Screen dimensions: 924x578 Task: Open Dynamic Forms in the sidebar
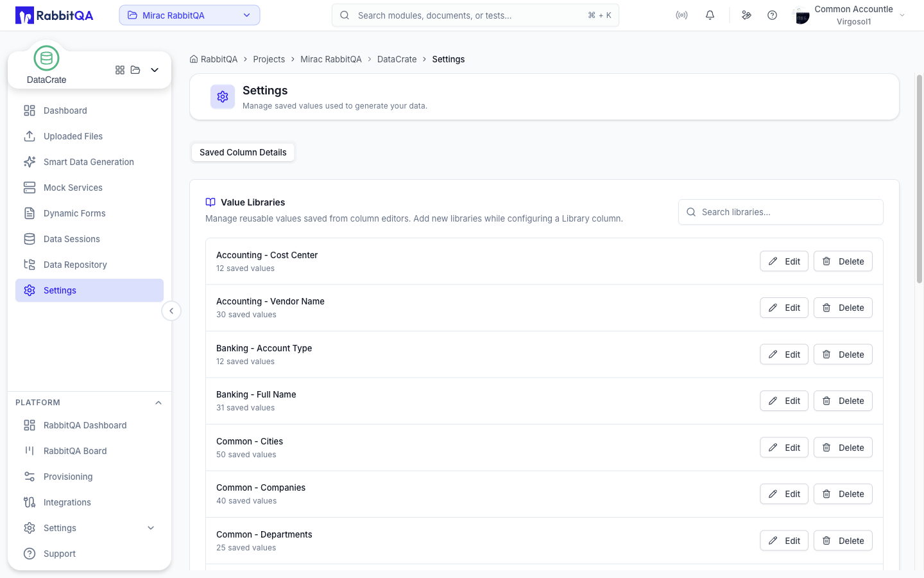click(x=89, y=213)
